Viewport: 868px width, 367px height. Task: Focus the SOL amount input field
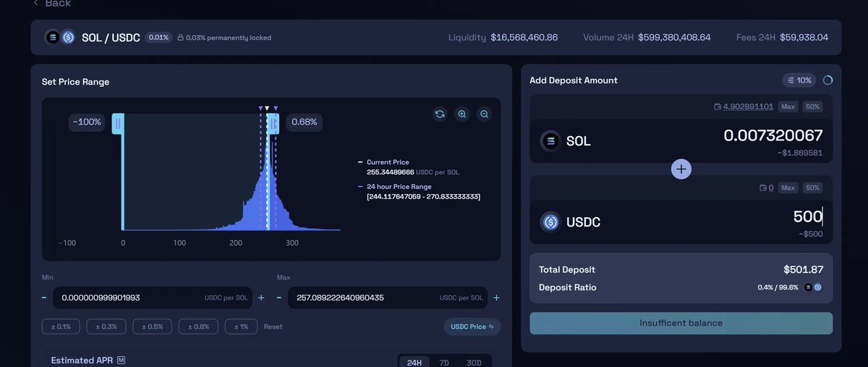coord(773,135)
